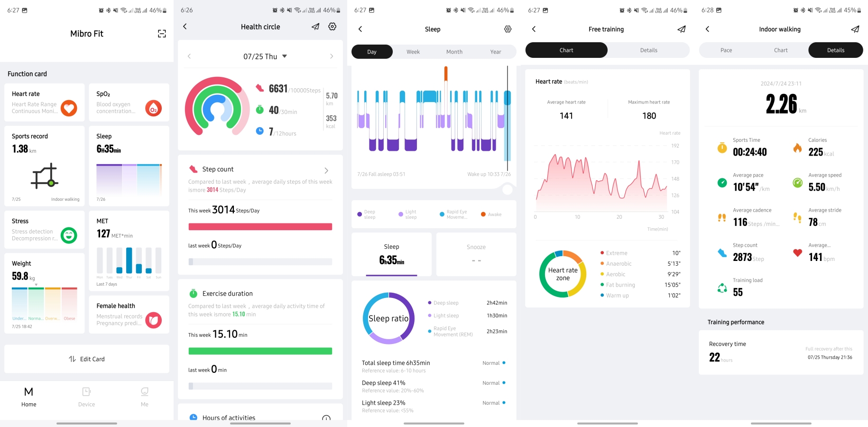Viewport: 868px width, 427px height.
Task: Go back from Sleep screen
Action: tap(360, 29)
